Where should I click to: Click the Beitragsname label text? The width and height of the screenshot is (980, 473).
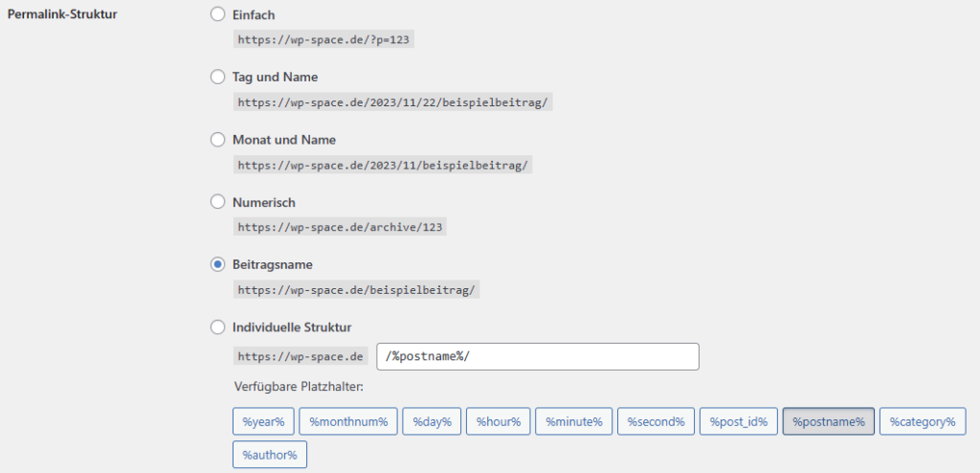273,264
